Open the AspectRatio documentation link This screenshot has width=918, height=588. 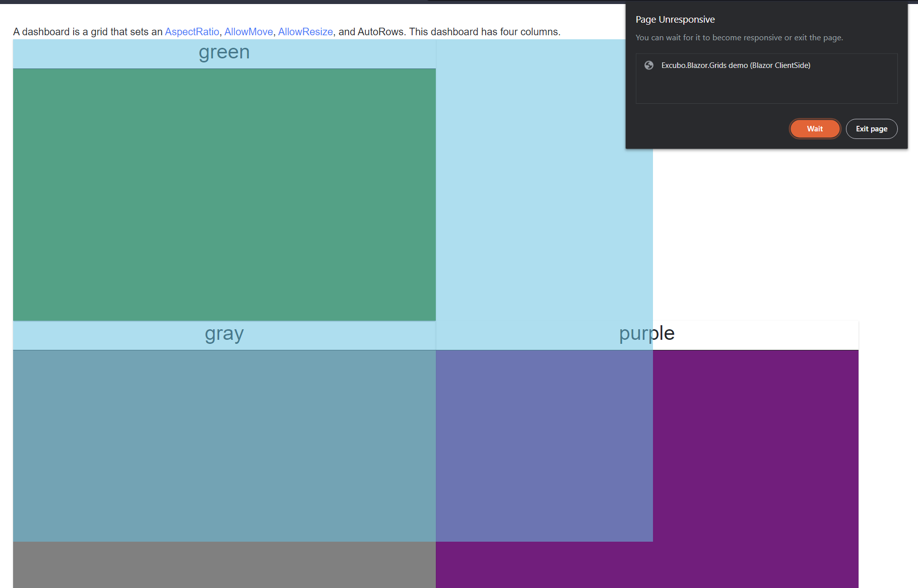(x=192, y=31)
